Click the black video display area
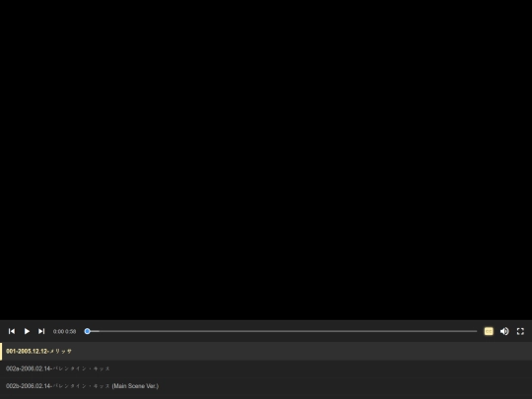 click(x=266, y=160)
